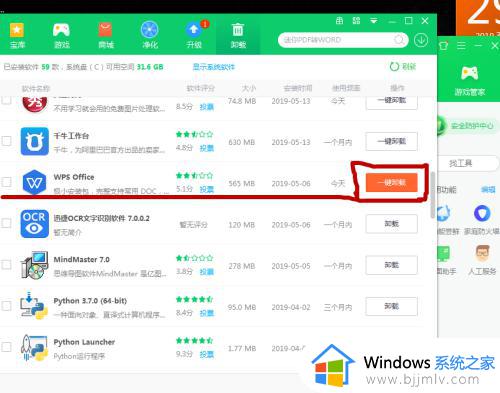Open 游戏管家 gamepad icon in 360 Safe window
The width and height of the screenshot is (500, 393).
[469, 81]
